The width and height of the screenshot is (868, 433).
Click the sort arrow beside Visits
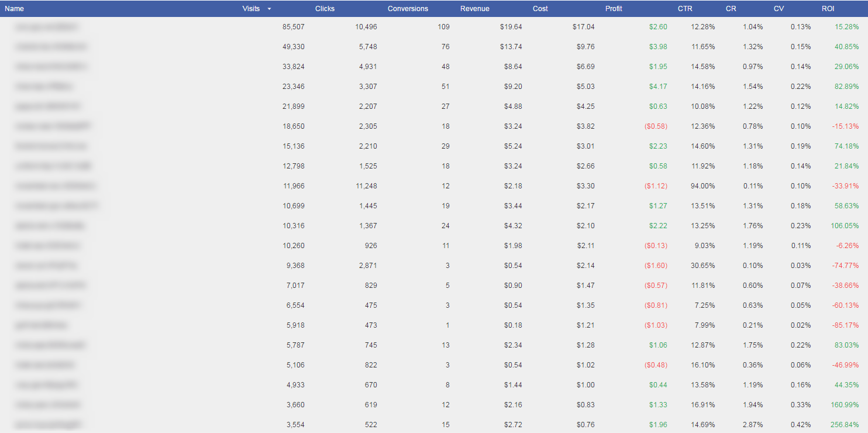tap(269, 9)
